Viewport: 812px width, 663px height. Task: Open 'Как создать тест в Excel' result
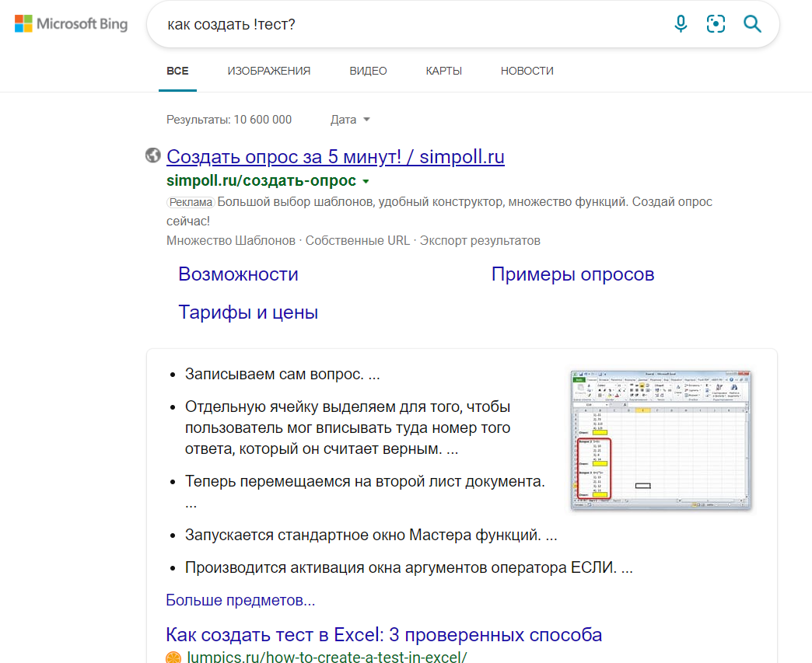tap(383, 634)
